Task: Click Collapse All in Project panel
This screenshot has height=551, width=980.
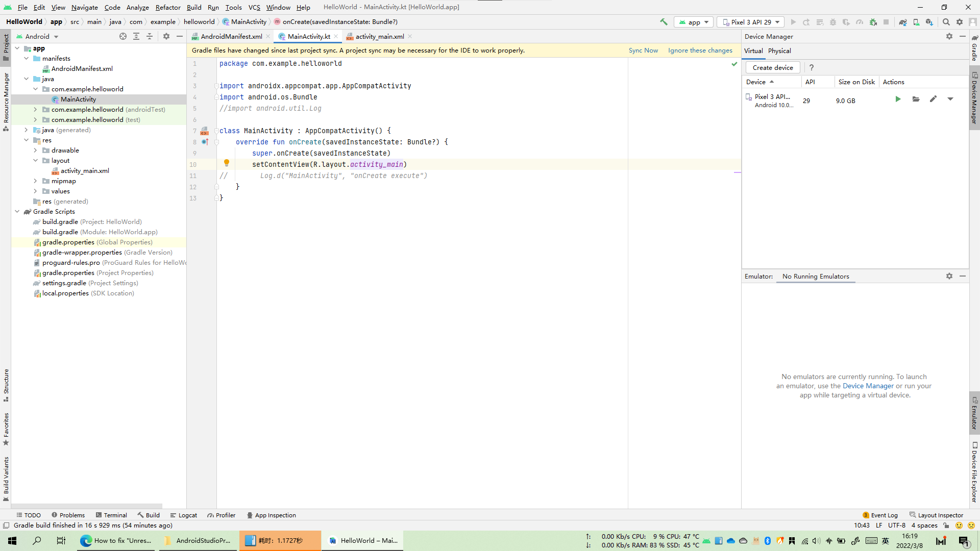Action: point(150,36)
